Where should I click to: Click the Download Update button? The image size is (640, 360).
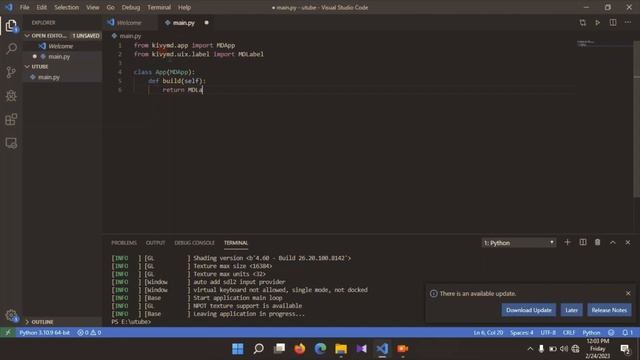529,310
